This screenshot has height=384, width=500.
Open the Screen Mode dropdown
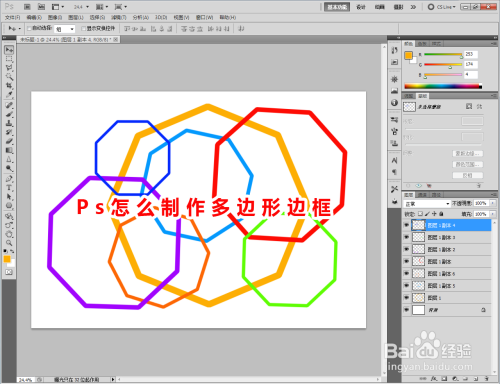pyautogui.click(x=121, y=7)
